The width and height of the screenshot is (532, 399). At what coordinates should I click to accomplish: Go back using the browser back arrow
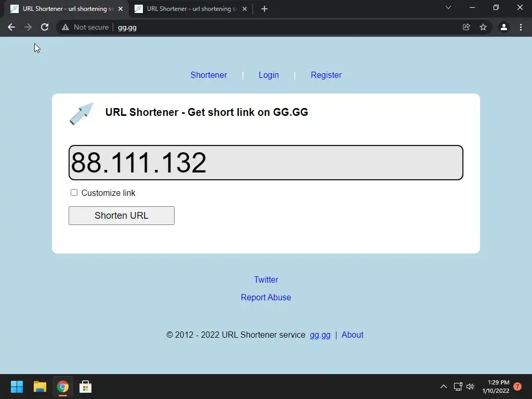point(11,27)
